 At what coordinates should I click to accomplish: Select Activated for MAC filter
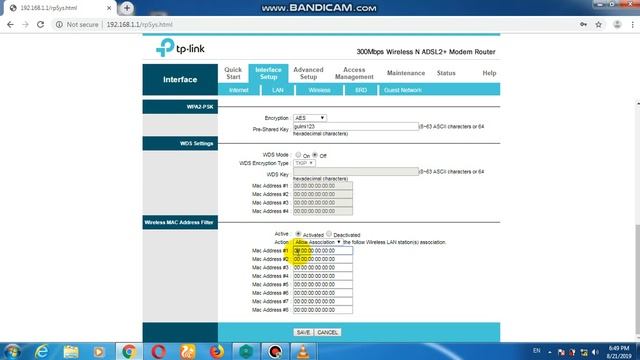(298, 234)
